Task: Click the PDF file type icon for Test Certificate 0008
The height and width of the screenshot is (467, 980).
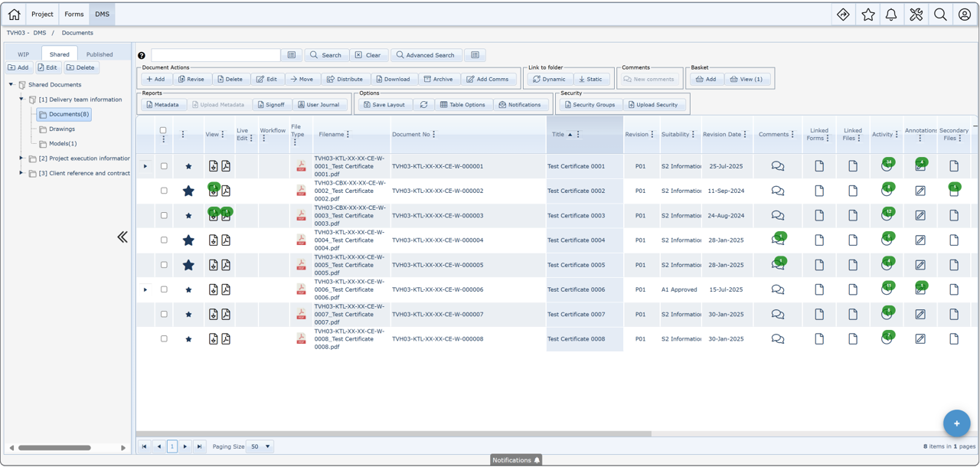Action: click(301, 338)
